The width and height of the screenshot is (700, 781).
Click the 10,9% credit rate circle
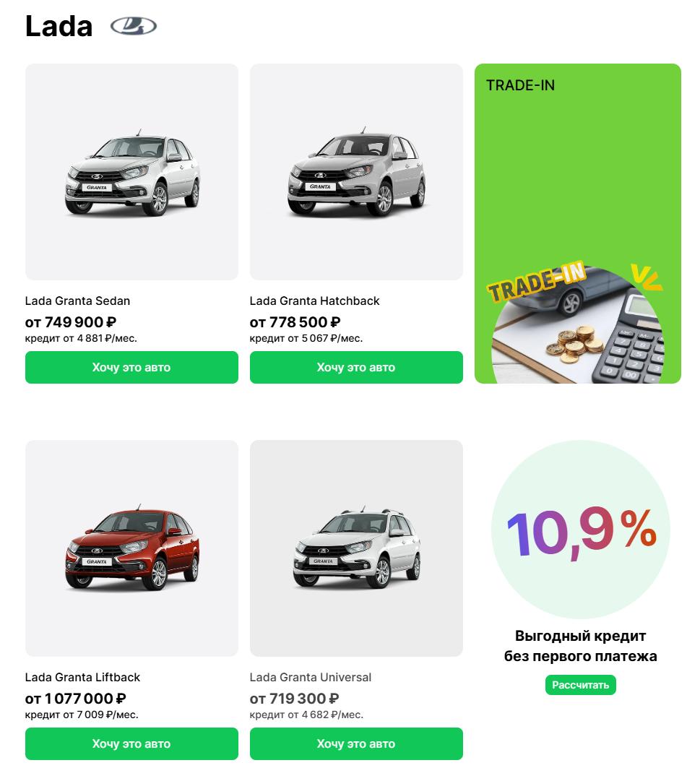click(581, 530)
